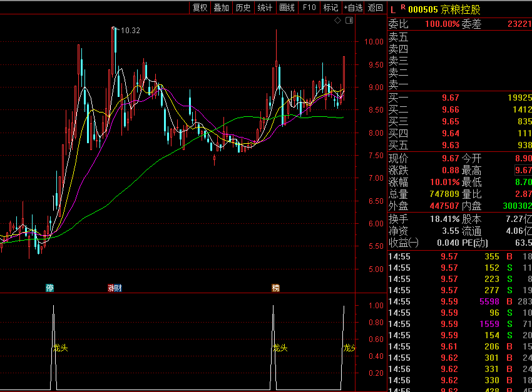Screen dimensions: 532x392
Task: Open the 叠加 overlay option
Action: tap(221, 8)
